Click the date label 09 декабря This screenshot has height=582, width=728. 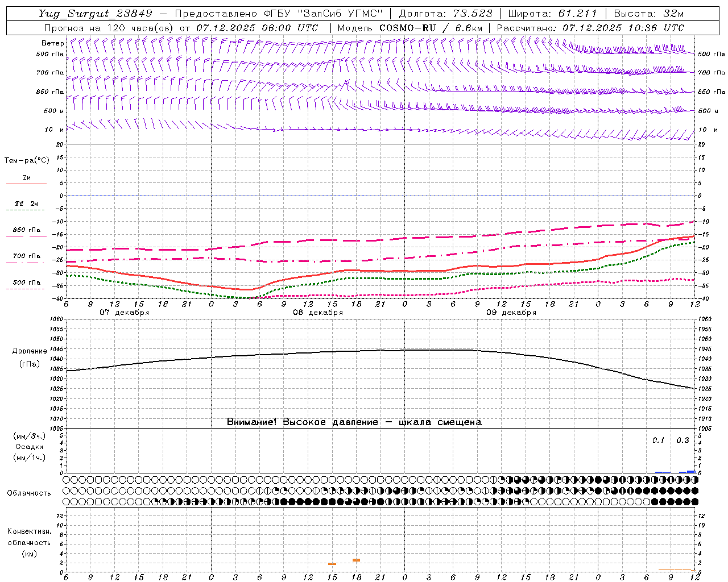click(x=511, y=313)
